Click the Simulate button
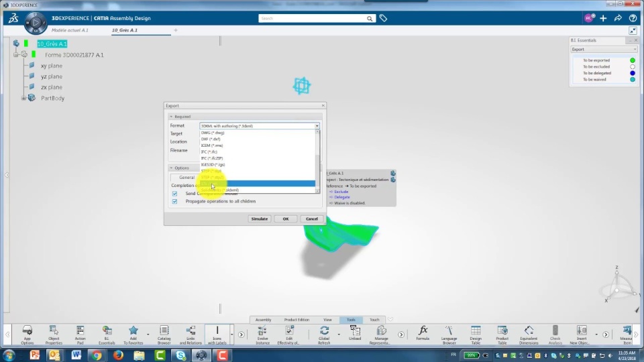644x362 pixels. coord(259,219)
